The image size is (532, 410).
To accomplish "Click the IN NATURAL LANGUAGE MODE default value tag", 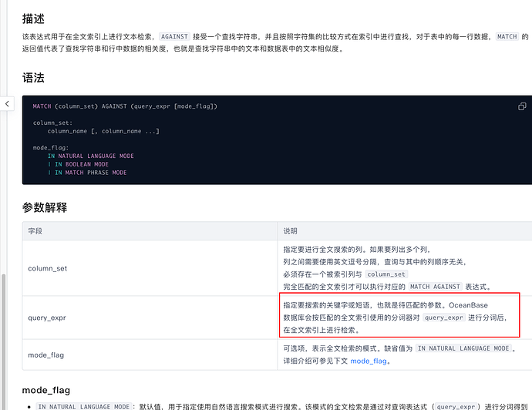I will pyautogui.click(x=464, y=348).
